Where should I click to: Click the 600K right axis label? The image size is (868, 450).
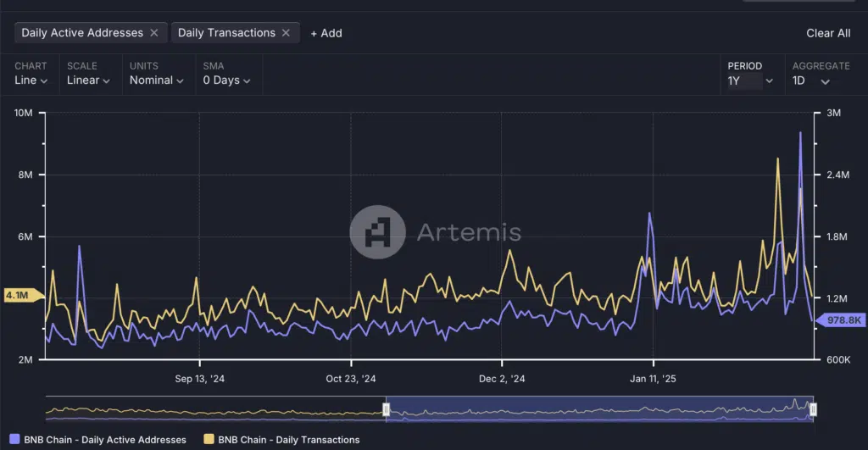tap(838, 360)
